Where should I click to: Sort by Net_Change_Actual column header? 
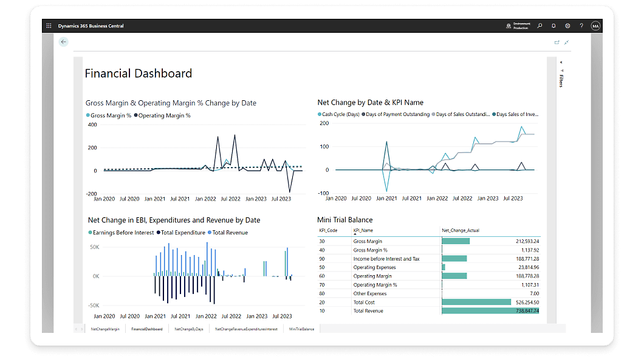tap(459, 231)
